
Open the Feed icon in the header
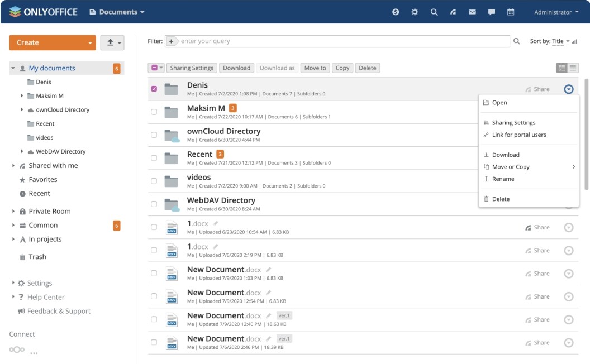click(x=453, y=11)
